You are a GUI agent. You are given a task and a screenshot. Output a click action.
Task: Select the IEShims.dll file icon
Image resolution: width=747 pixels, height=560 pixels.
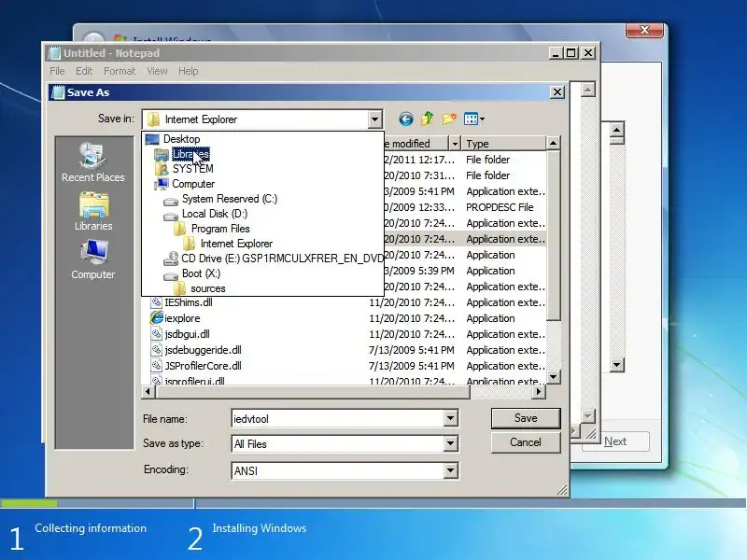click(x=156, y=301)
